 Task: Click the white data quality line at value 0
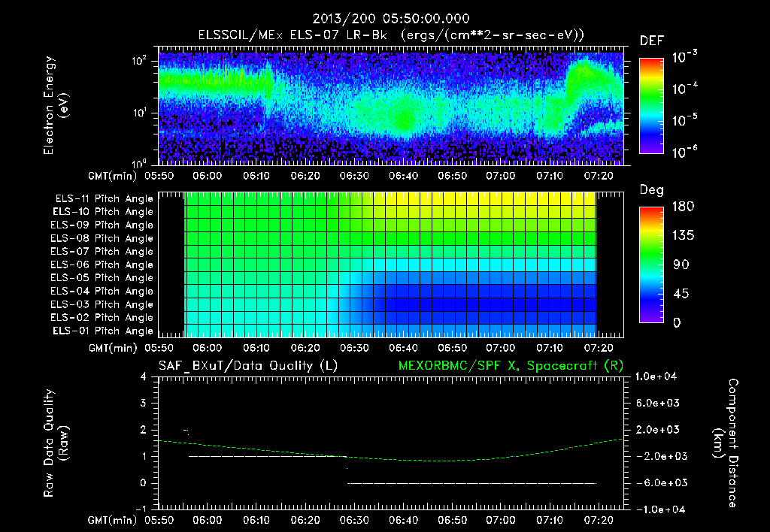[x=472, y=483]
